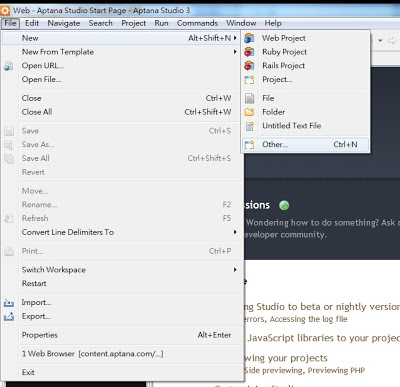Open recent item 1 Web Browser

(121, 354)
